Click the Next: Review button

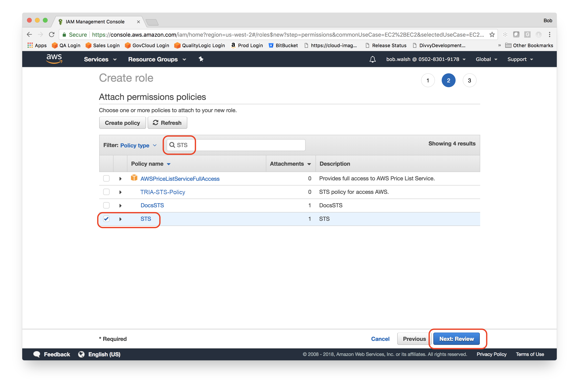456,339
